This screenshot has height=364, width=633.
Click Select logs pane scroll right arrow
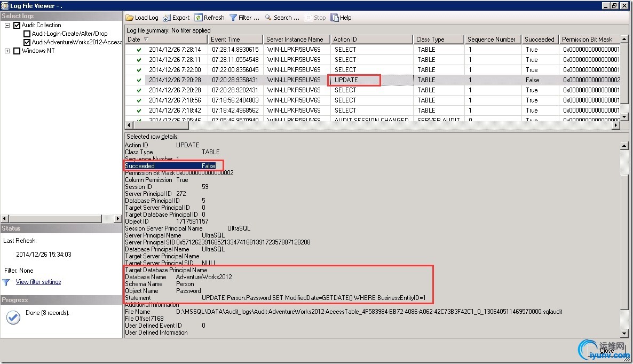point(118,219)
